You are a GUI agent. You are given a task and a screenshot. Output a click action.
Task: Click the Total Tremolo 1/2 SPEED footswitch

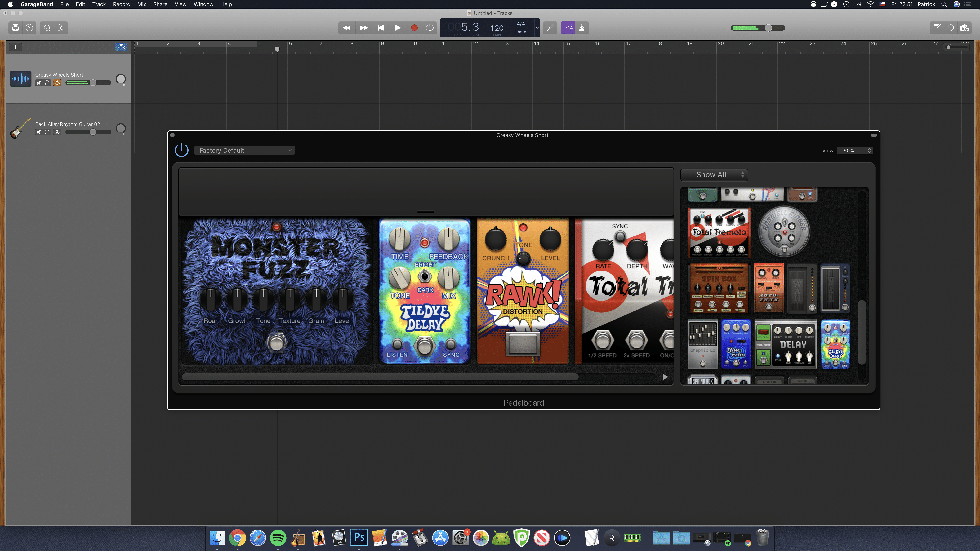click(602, 340)
